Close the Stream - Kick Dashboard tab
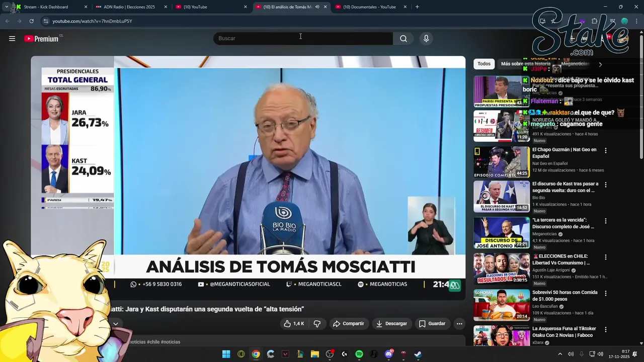The width and height of the screenshot is (644, 362). (x=86, y=7)
